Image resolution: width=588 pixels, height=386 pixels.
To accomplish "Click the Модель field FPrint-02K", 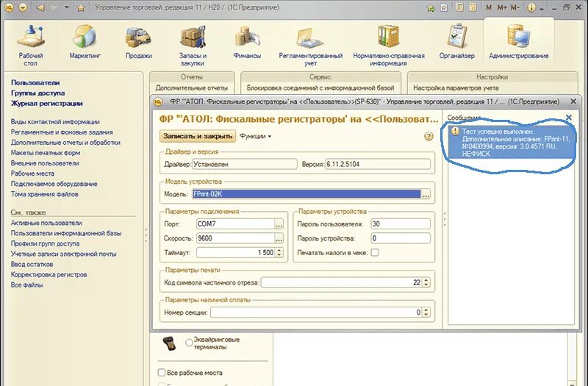I will coord(306,194).
